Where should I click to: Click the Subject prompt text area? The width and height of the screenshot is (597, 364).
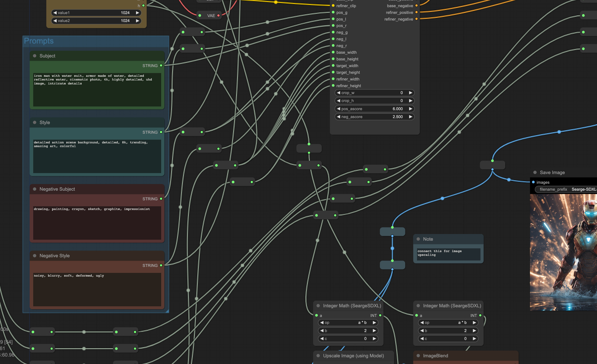pos(97,90)
